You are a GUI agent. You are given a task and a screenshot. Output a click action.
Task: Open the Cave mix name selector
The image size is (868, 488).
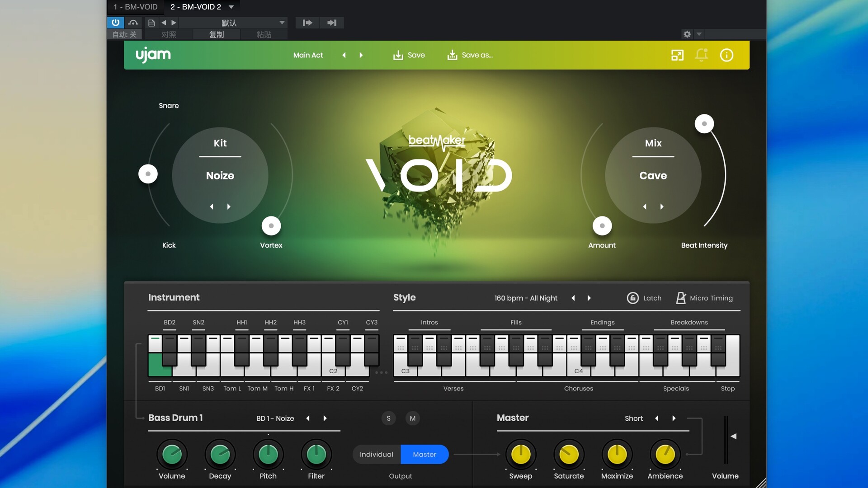click(x=653, y=175)
